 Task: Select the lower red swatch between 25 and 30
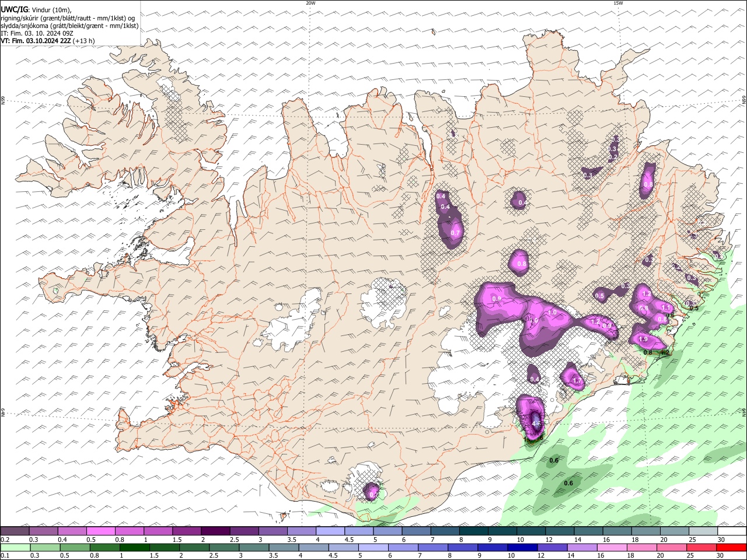[701, 548]
